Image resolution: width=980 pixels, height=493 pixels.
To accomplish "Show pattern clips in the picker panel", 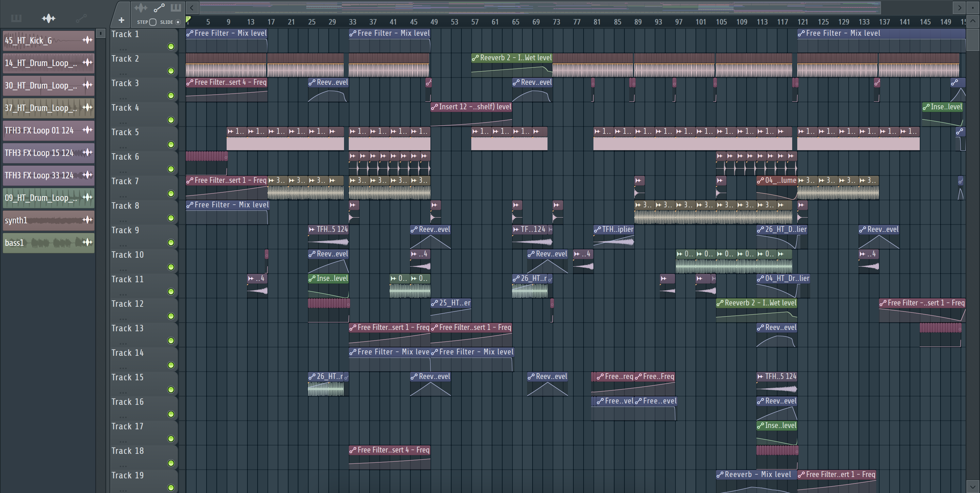I will (16, 18).
